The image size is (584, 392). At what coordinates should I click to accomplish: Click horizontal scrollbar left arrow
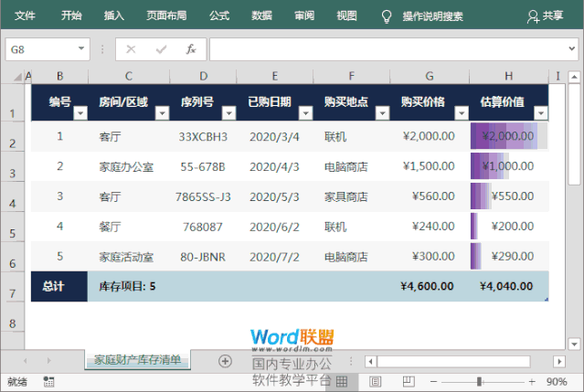point(370,361)
